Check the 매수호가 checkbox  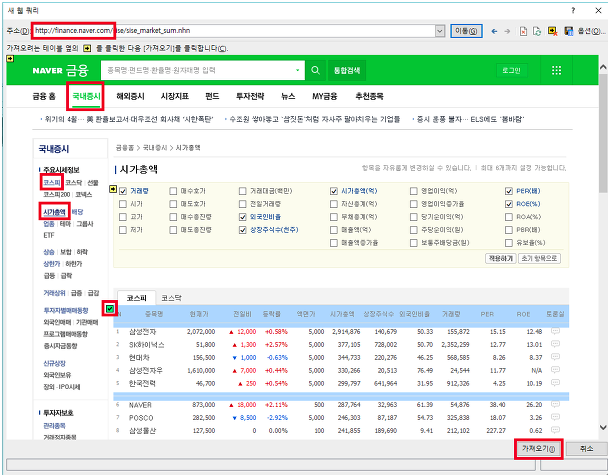173,191
